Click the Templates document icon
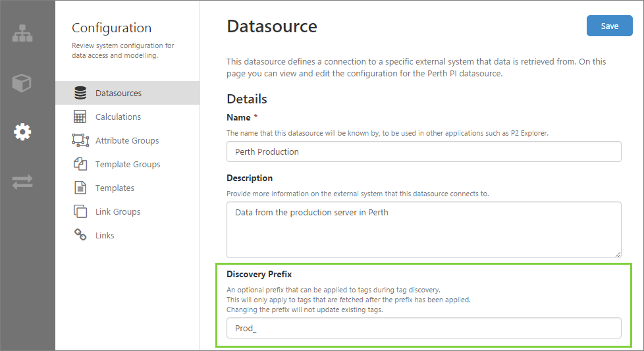644x351 pixels. click(x=80, y=188)
